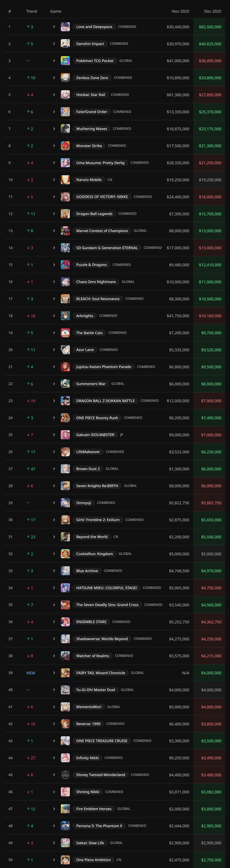Open the Wuthering Waves title link
The image size is (230, 868).
[92, 129]
